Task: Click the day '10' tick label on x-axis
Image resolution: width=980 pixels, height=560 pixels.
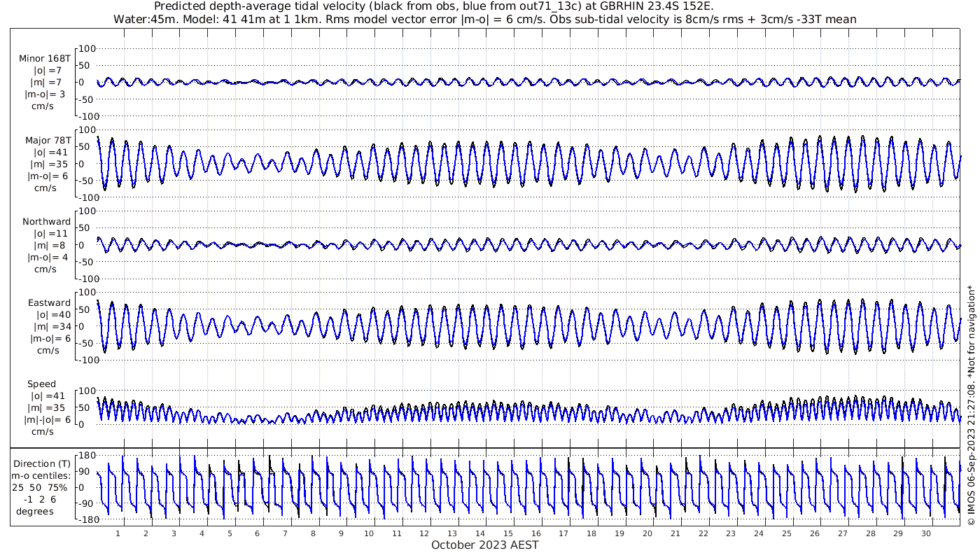Action: (368, 533)
